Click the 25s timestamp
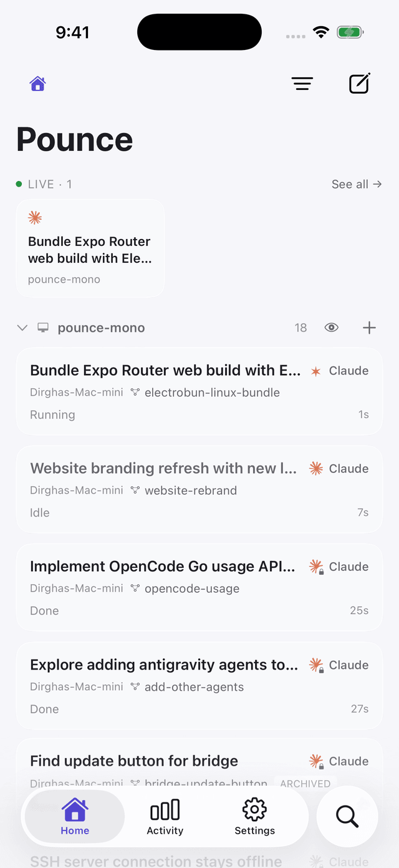Screen dimensions: 399x868 point(359,611)
